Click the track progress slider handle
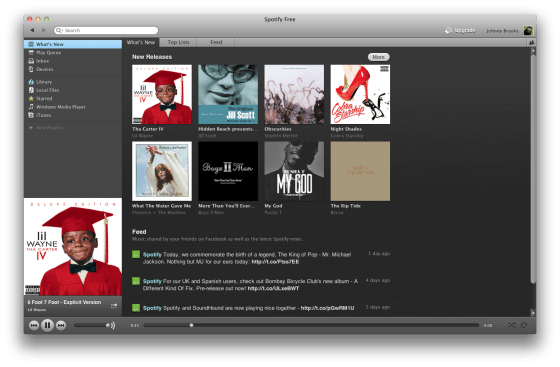The height and width of the screenshot is (367, 560). click(191, 326)
